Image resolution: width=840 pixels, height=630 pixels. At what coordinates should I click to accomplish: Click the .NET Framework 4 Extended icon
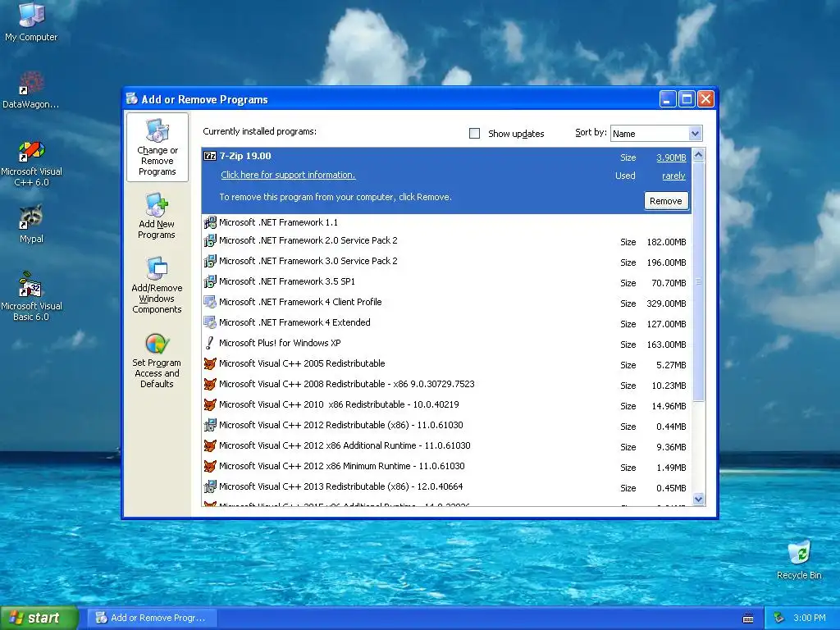[x=210, y=322]
